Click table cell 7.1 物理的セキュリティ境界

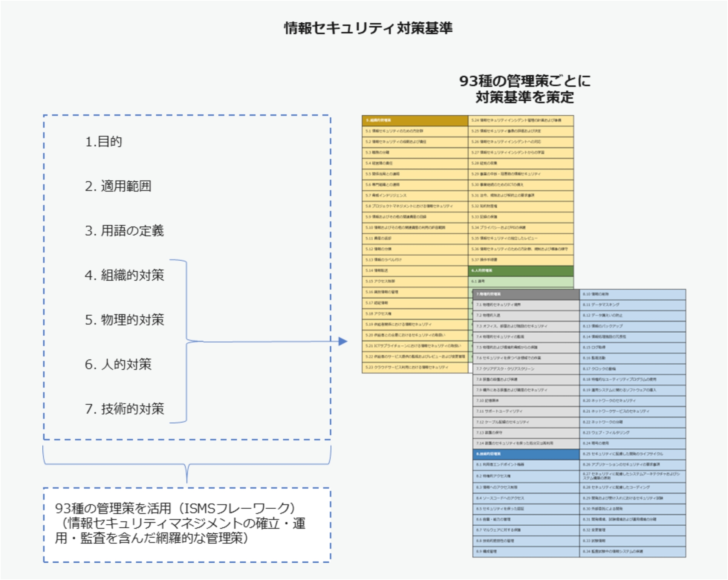coord(526,305)
